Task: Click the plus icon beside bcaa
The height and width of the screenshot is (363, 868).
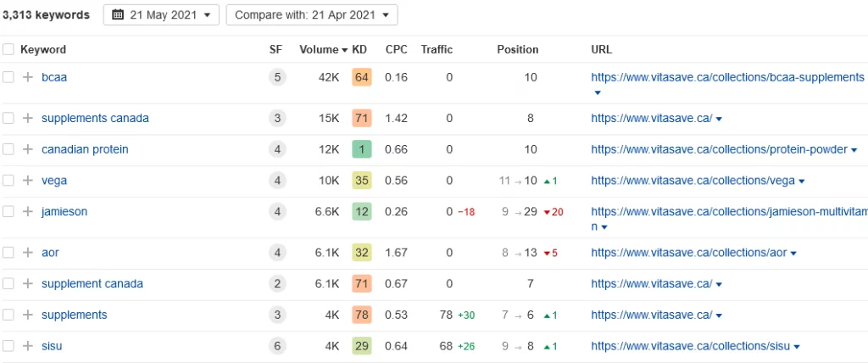Action: coord(28,77)
